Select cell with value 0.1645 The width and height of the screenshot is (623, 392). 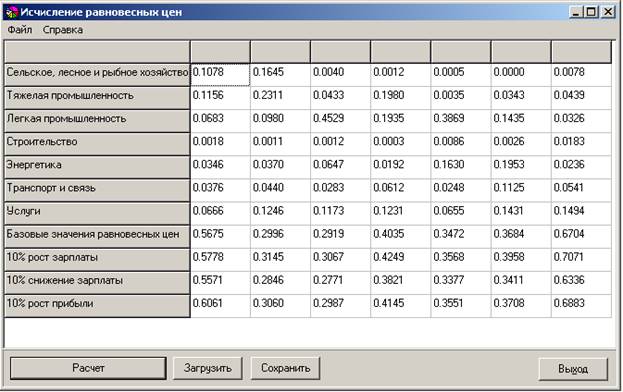pyautogui.click(x=281, y=75)
